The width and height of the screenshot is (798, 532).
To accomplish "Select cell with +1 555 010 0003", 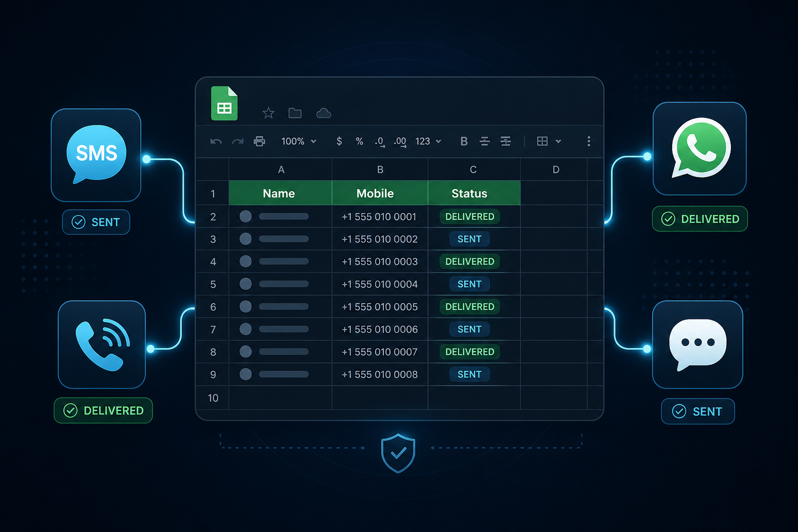I will click(x=380, y=261).
